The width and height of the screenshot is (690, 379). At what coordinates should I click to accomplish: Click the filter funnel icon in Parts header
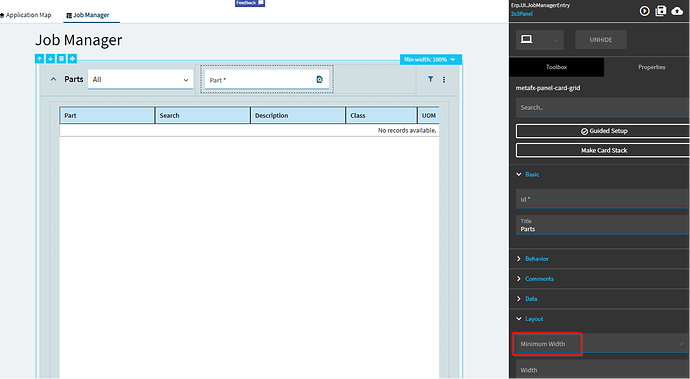(430, 79)
